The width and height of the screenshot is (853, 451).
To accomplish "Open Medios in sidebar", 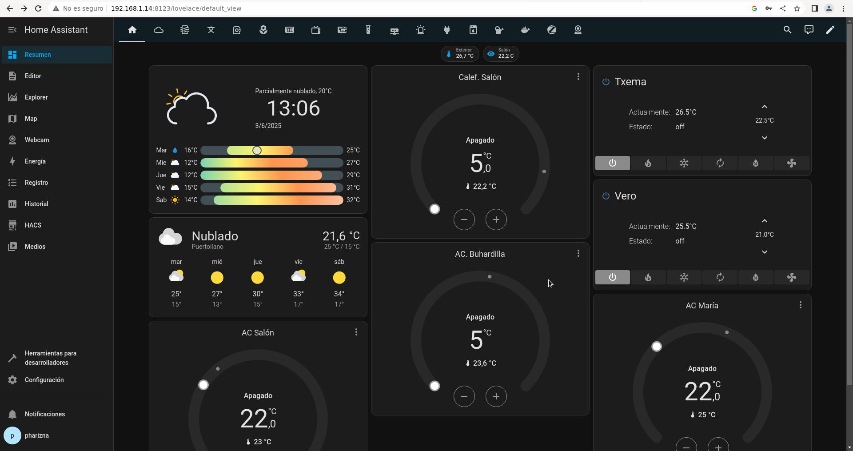I will click(x=57, y=246).
